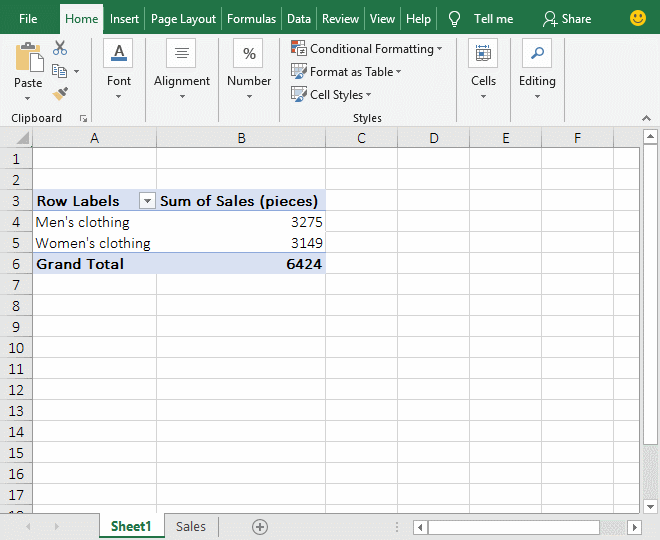Click the smiley feedback icon
This screenshot has height=540, width=660.
tap(638, 19)
